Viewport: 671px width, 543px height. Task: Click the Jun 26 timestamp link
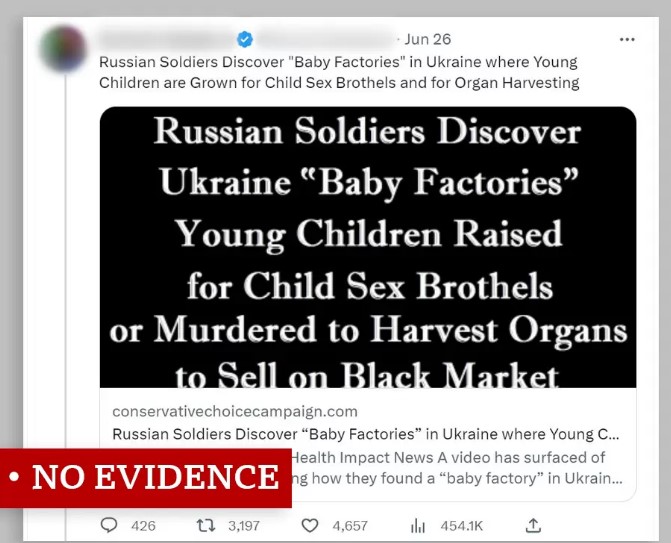point(428,39)
